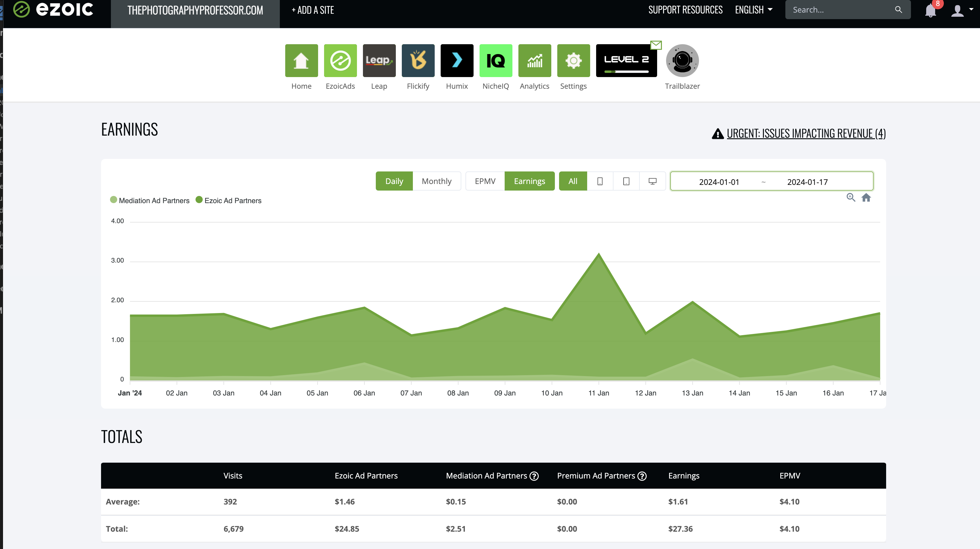Screen dimensions: 980x549
Task: Click + Add a Site
Action: pyautogui.click(x=313, y=10)
